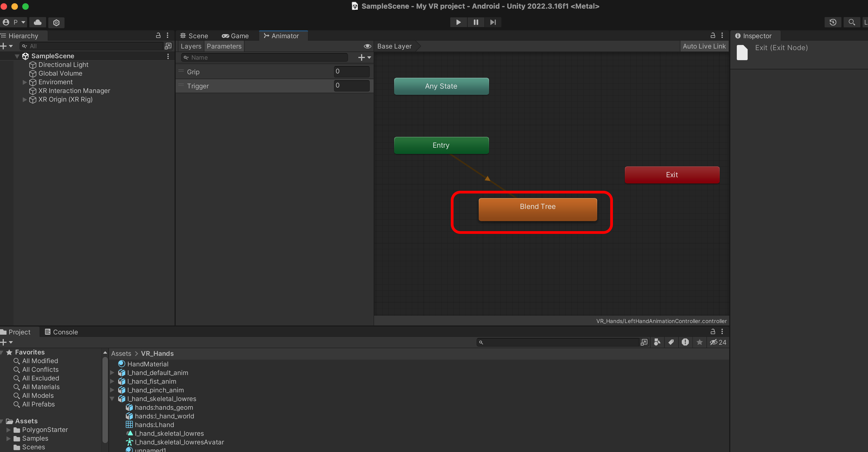Collapse the l_hand_skeletal_lowres asset

(x=112, y=399)
